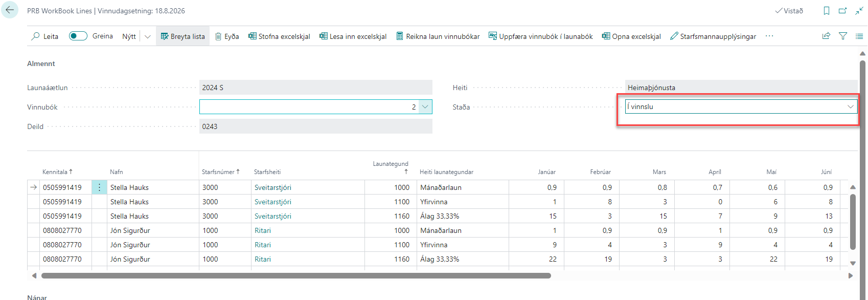The width and height of the screenshot is (868, 300).
Task: Open page in new window icon
Action: click(x=842, y=11)
